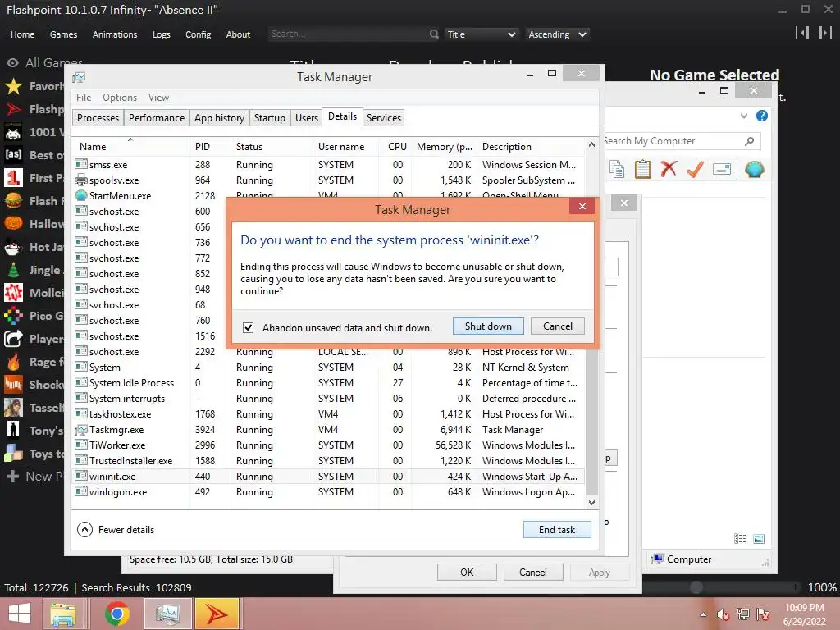Select the Taskmgr.exe process
Viewport: 840px width, 630px height.
pos(328,430)
